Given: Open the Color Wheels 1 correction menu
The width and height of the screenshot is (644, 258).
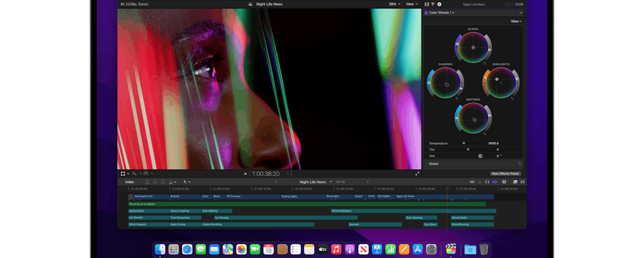Looking at the screenshot, I should pos(441,13).
